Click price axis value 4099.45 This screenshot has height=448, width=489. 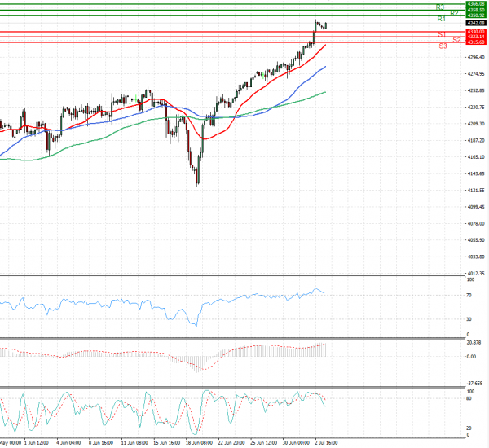click(x=476, y=207)
